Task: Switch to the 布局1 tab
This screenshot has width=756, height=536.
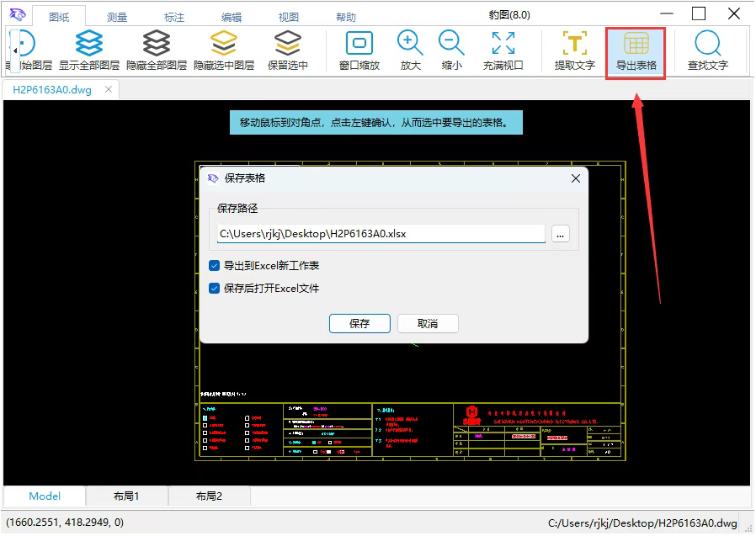Action: (126, 496)
